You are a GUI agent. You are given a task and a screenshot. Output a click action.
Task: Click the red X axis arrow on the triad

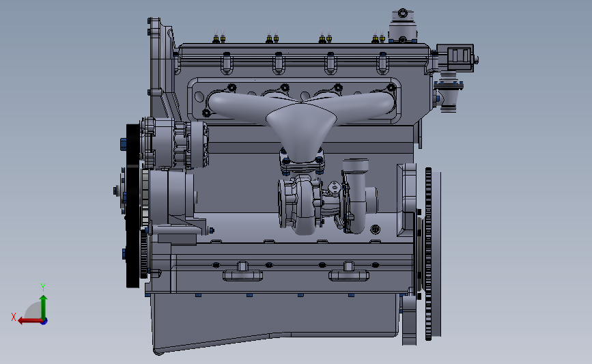click(x=29, y=321)
